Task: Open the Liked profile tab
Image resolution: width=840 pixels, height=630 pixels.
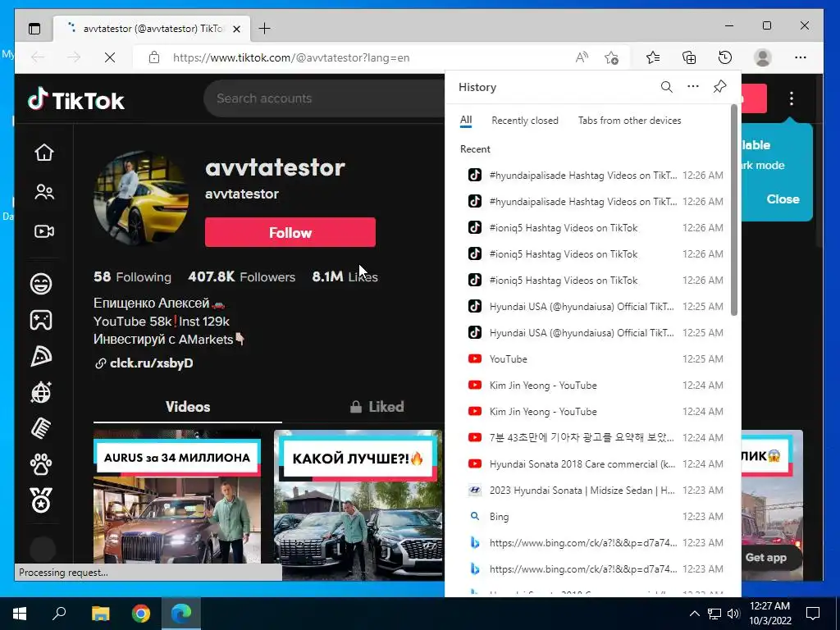Action: click(x=377, y=407)
